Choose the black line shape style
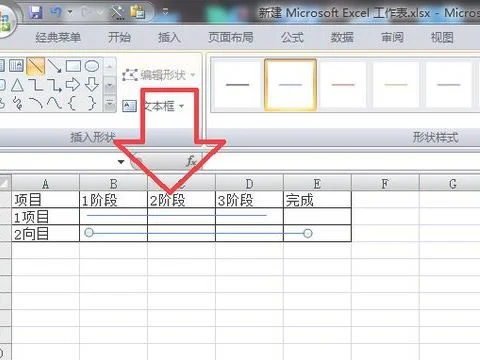 (237, 84)
